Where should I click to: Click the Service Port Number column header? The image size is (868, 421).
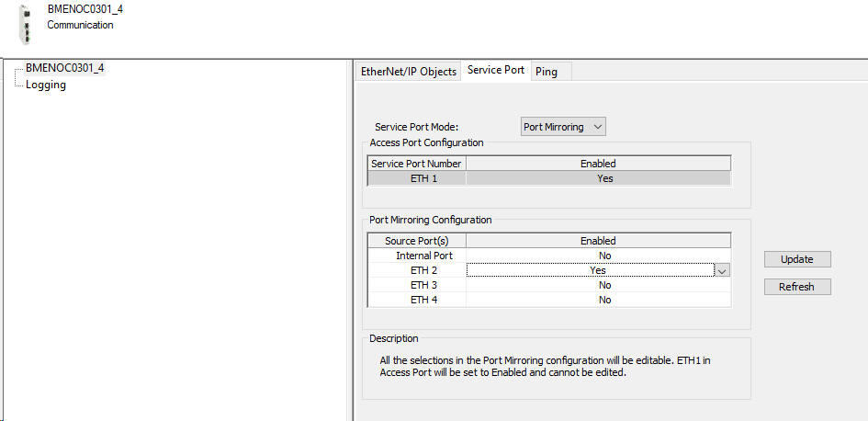417,164
